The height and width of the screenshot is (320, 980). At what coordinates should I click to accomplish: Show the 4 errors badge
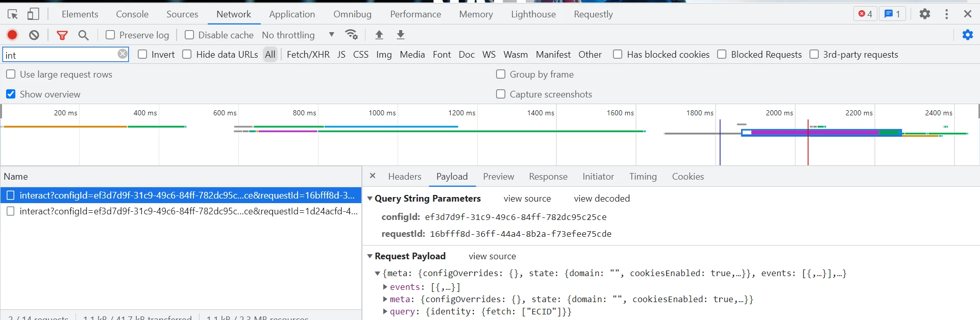pyautogui.click(x=865, y=14)
